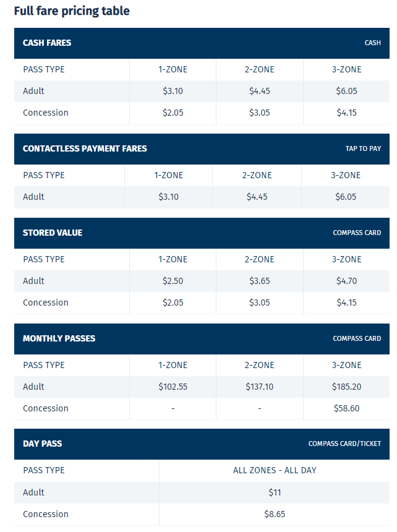This screenshot has width=397, height=532.
Task: Click the Contactless Payment Fares header
Action: (x=85, y=148)
